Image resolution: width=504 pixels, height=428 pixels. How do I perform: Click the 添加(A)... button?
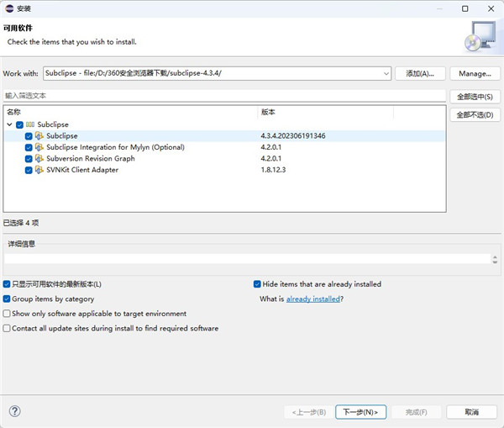coord(419,74)
